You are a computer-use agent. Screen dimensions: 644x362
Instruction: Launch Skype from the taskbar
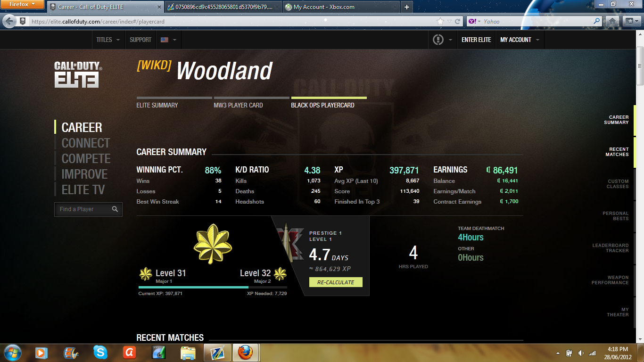coord(100,352)
